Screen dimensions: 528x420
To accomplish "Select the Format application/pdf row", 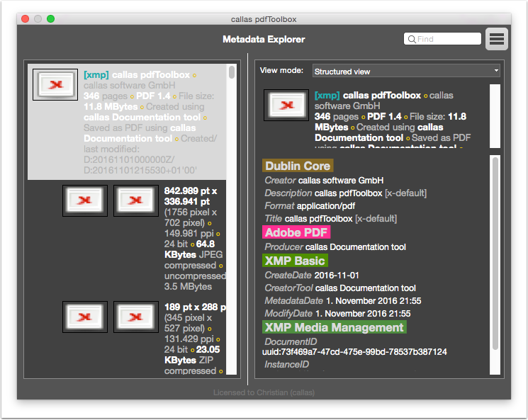I will coord(310,206).
